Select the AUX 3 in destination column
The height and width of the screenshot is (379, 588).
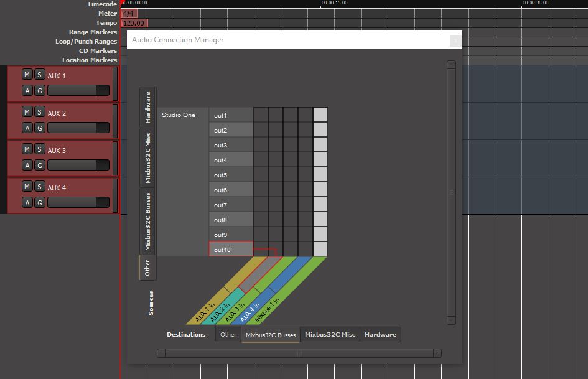[x=235, y=312]
